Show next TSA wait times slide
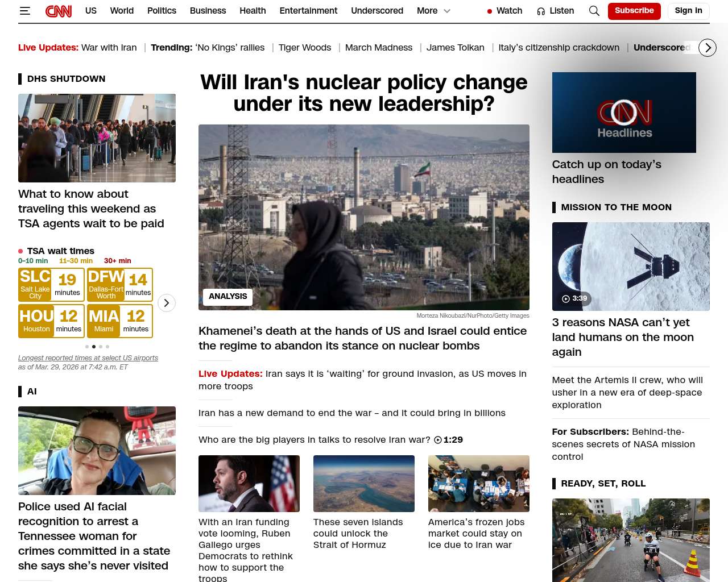Image resolution: width=728 pixels, height=582 pixels. (x=166, y=303)
